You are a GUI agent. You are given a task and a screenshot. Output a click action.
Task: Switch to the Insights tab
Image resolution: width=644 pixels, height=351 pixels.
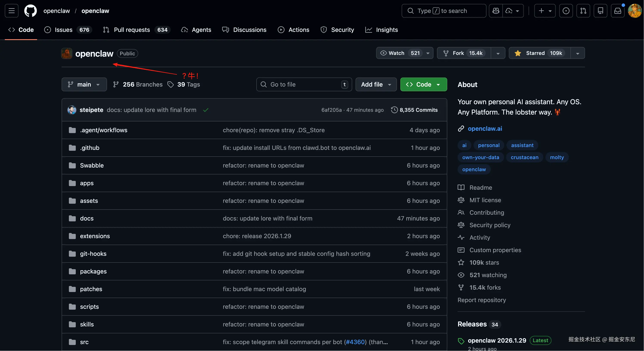(387, 30)
